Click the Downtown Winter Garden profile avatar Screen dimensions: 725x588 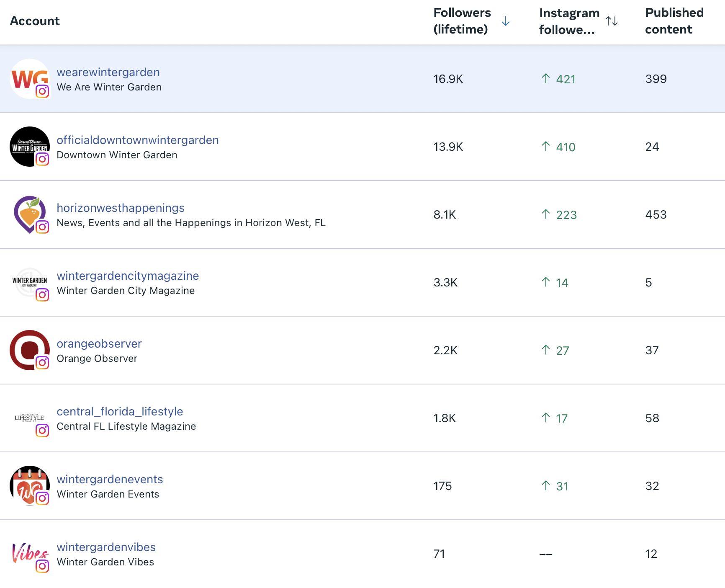coord(29,147)
